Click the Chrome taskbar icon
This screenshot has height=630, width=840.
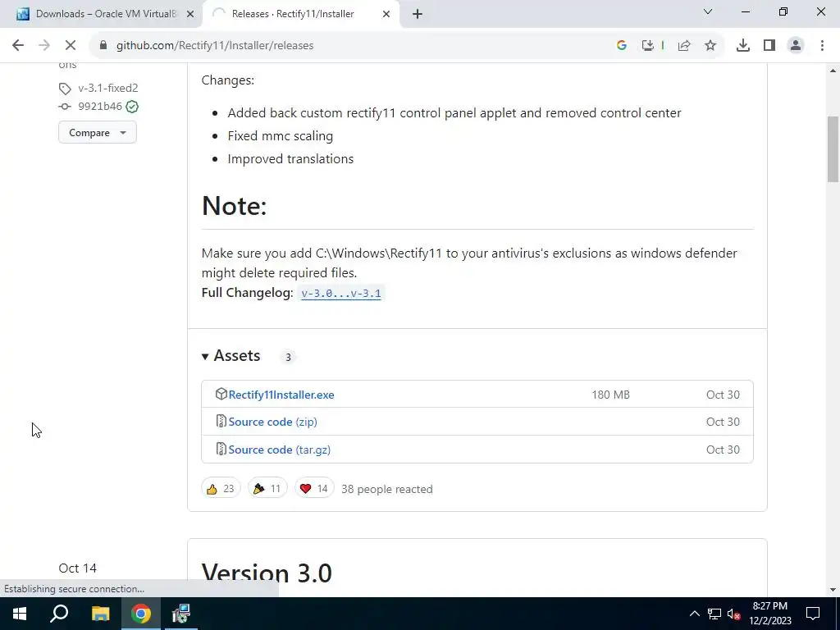[141, 614]
